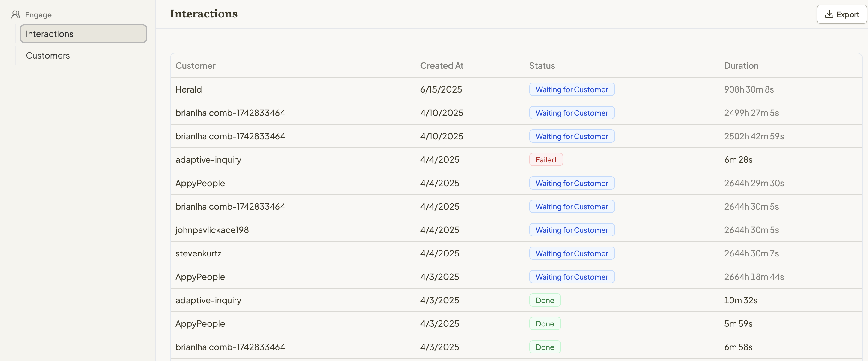Click the Done badge on AppyPeople row
Image resolution: width=868 pixels, height=361 pixels.
pyautogui.click(x=545, y=323)
